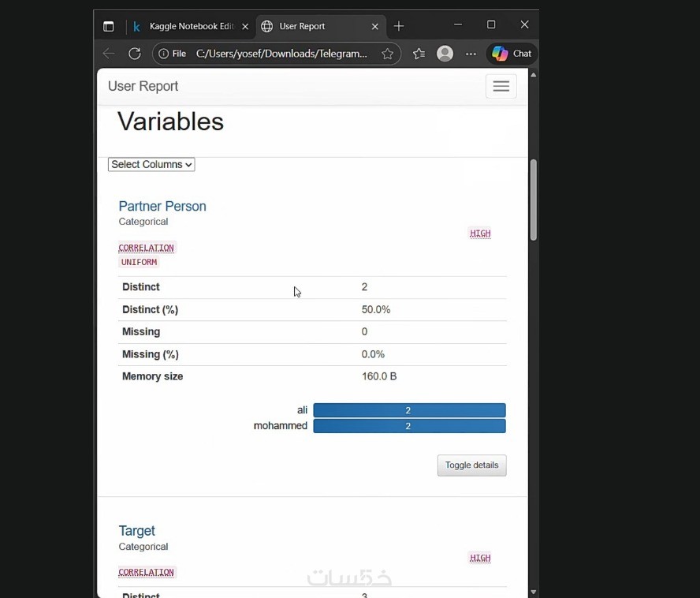Click the new tab plus icon

point(399,26)
